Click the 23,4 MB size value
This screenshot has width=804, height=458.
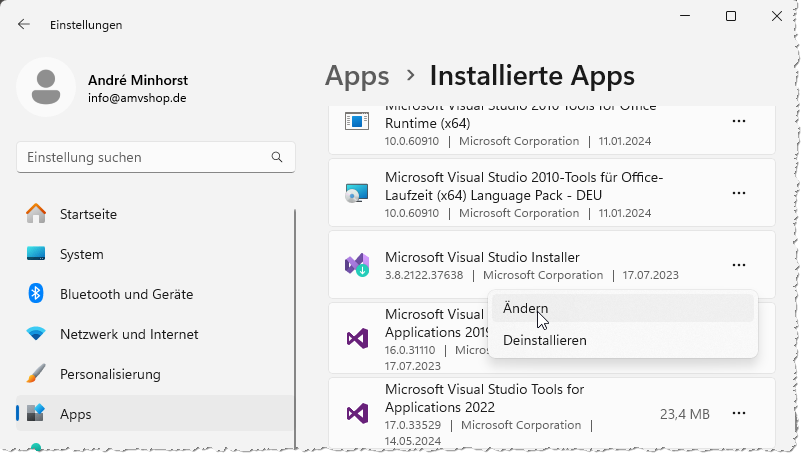tap(685, 414)
